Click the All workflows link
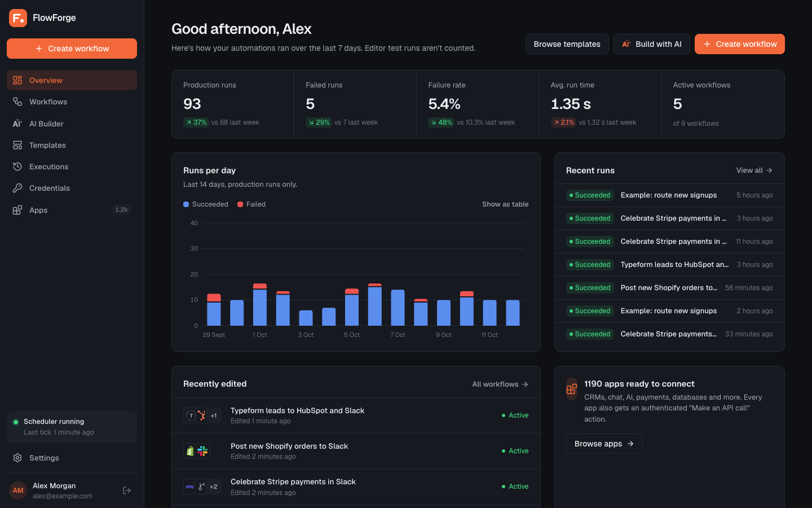 (500, 384)
